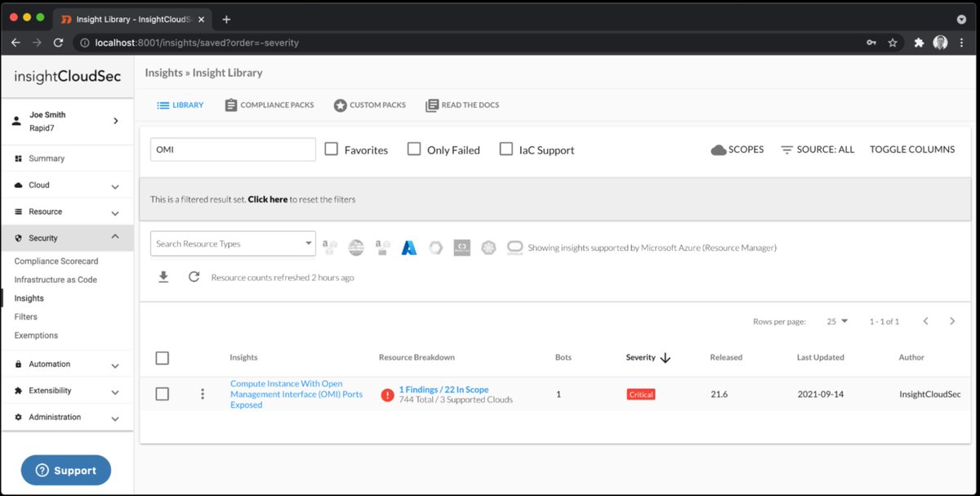Screen dimensions: 980x496
Task: Click the Support button
Action: (66, 470)
